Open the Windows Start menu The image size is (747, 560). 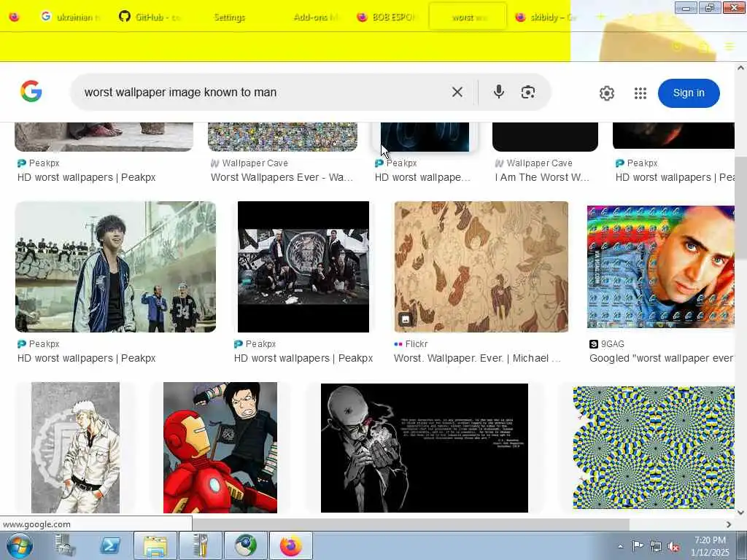tap(20, 545)
